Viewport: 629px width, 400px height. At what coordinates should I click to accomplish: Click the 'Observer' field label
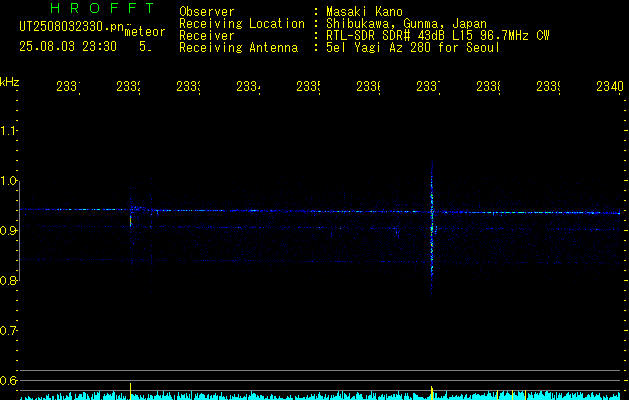click(207, 12)
